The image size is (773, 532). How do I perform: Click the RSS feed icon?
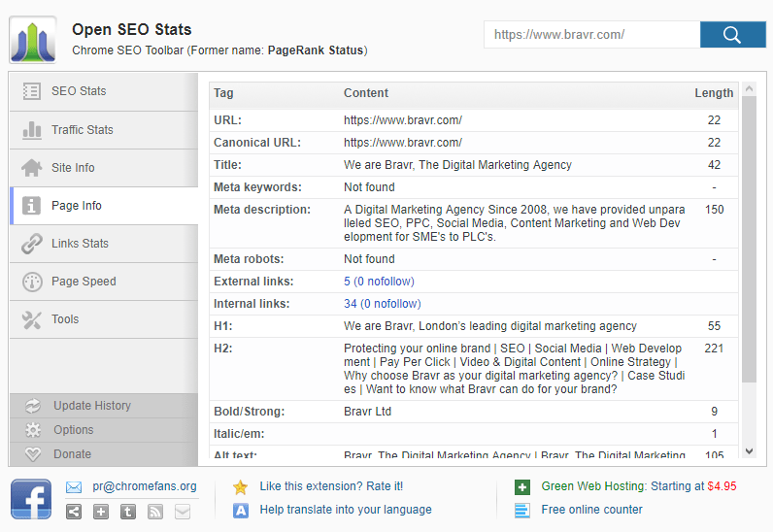(x=154, y=512)
